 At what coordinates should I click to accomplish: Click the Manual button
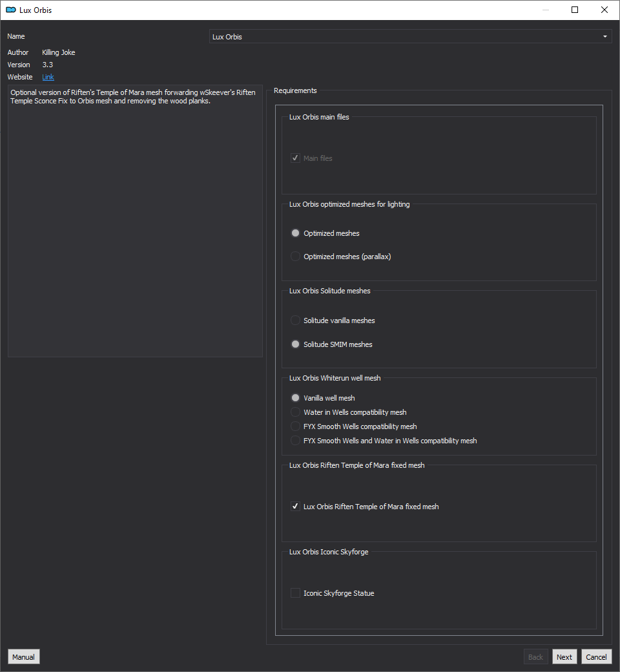coord(23,656)
